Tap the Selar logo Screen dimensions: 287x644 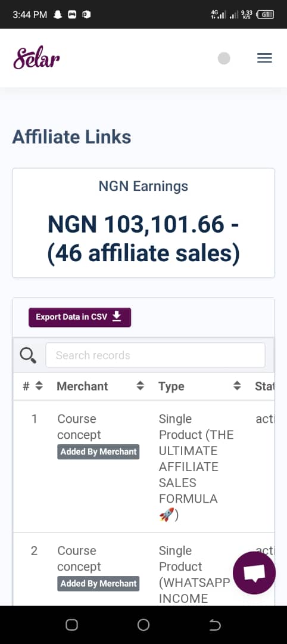tap(36, 58)
